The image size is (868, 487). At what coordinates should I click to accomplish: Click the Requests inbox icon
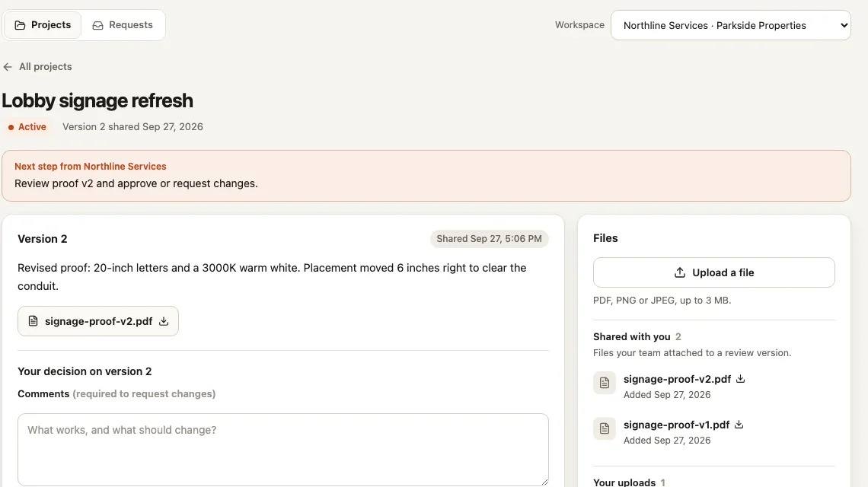point(97,25)
